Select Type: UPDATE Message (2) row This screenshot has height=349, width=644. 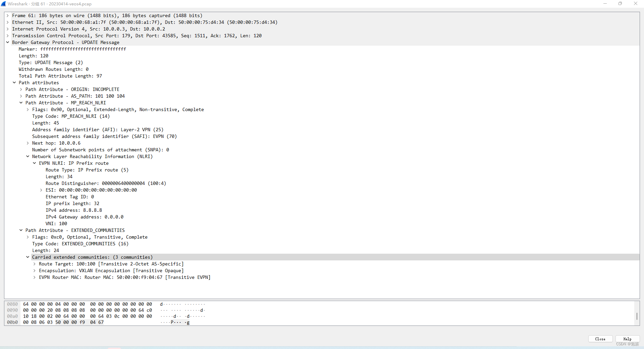click(322, 62)
